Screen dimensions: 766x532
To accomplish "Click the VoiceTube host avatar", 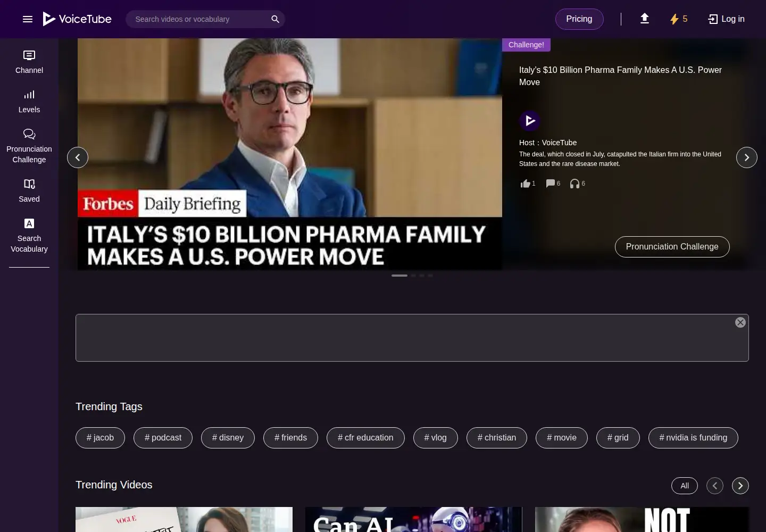I will [x=530, y=121].
